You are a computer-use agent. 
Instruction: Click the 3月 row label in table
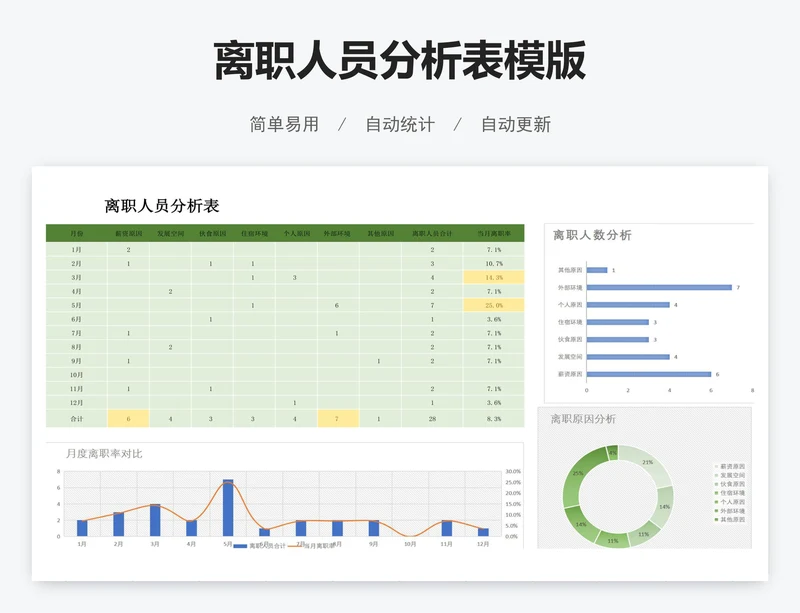(x=77, y=278)
